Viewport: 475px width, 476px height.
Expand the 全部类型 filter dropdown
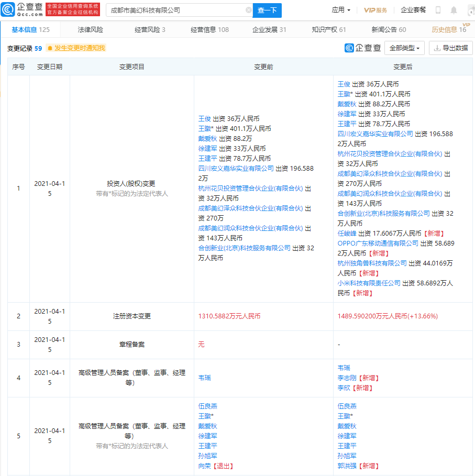pos(404,48)
